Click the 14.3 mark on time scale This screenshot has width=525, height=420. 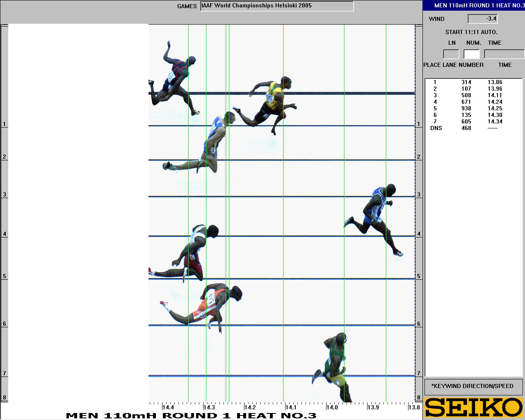coord(209,407)
